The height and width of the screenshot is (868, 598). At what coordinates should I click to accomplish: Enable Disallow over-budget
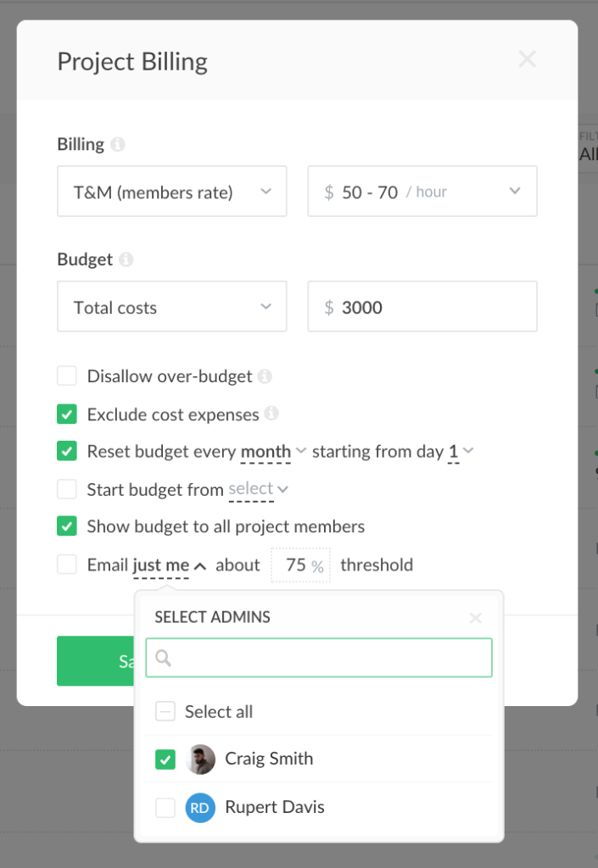(66, 376)
